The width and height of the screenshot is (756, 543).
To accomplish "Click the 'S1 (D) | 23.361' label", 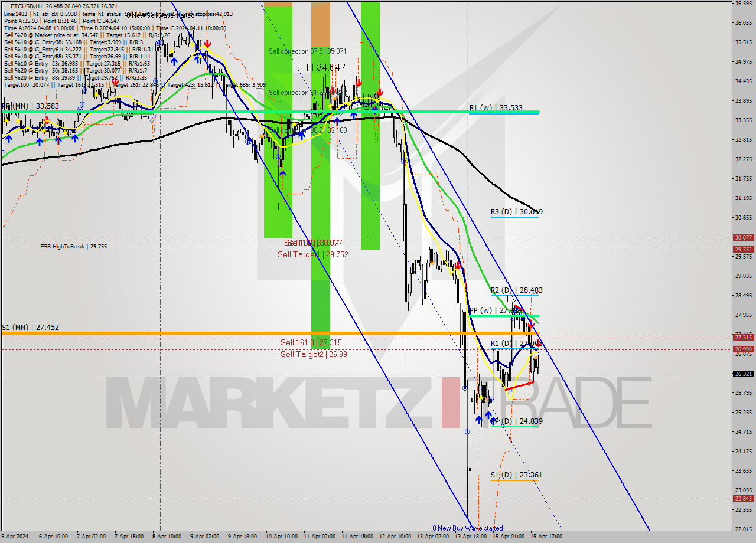I will (516, 475).
